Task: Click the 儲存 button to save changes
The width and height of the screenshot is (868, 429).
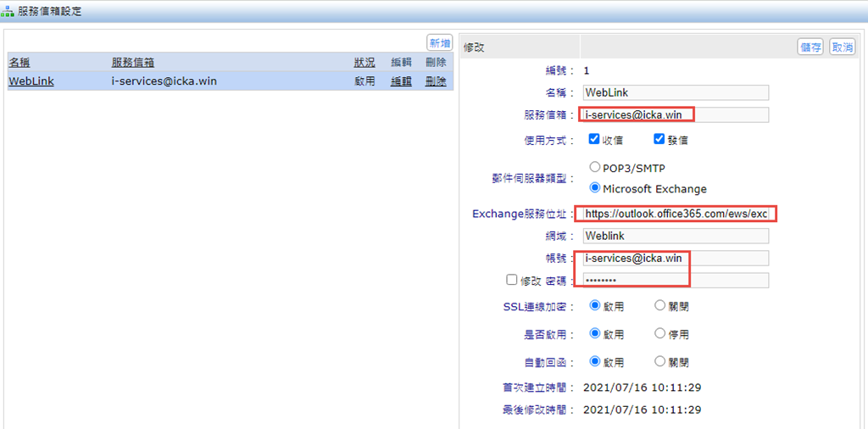Action: pos(811,47)
